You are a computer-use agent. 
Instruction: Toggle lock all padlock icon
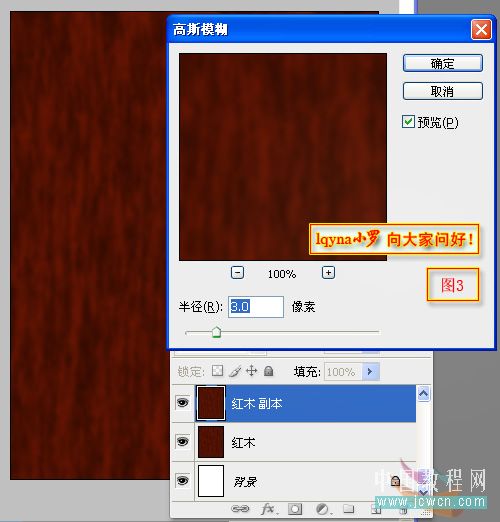tap(269, 371)
